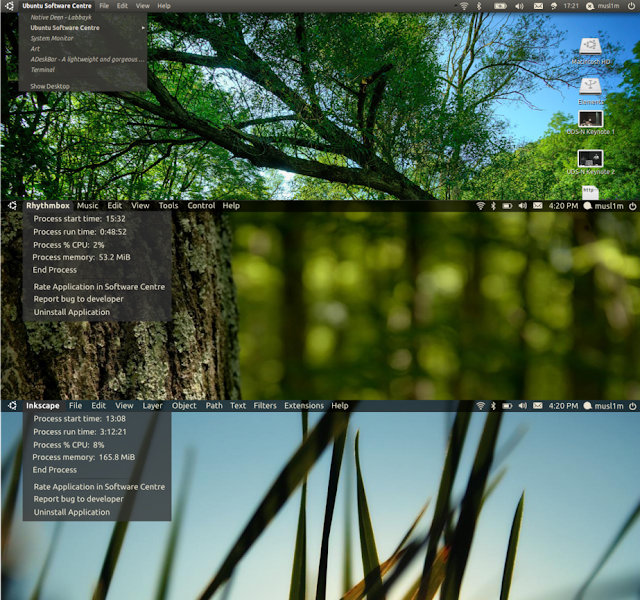Open the Music menu in Rhythmbox
Viewport: 640px width, 600px height.
click(87, 206)
